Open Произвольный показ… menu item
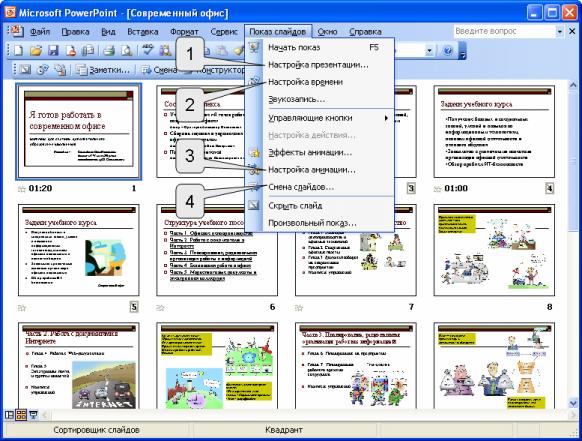Screen dimensions: 582x441 point(320,223)
